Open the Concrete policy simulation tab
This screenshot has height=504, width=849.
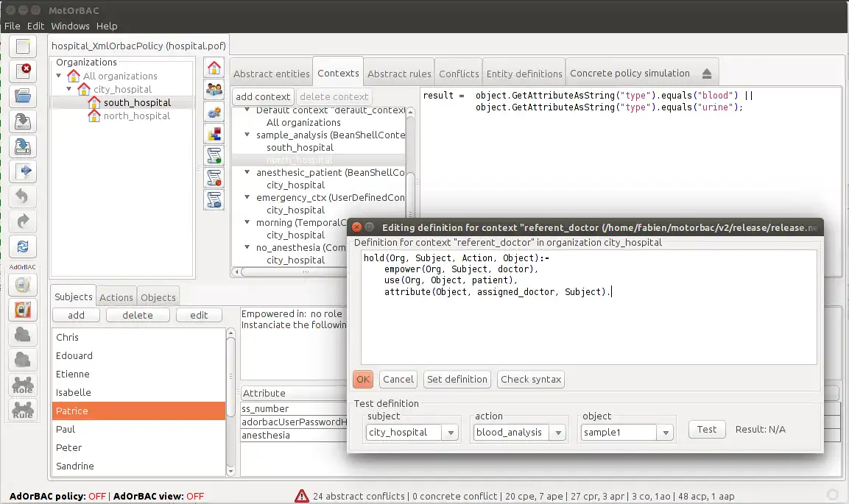point(630,73)
